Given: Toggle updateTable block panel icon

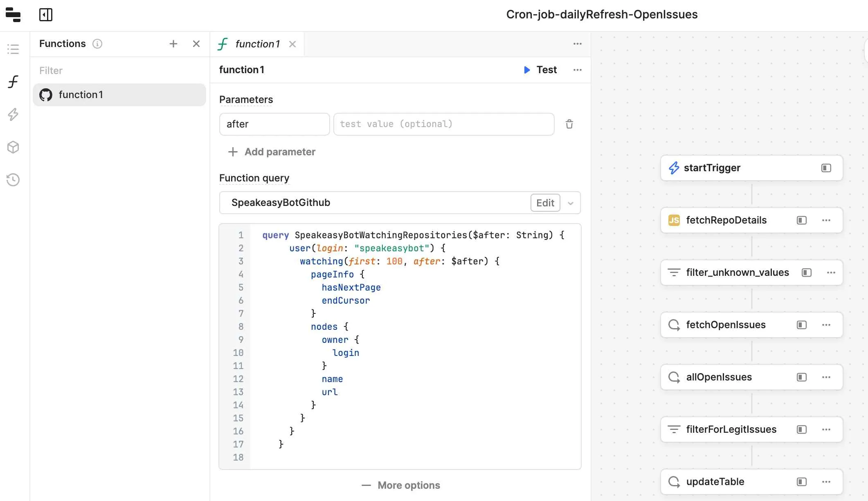Looking at the screenshot, I should click(x=802, y=482).
